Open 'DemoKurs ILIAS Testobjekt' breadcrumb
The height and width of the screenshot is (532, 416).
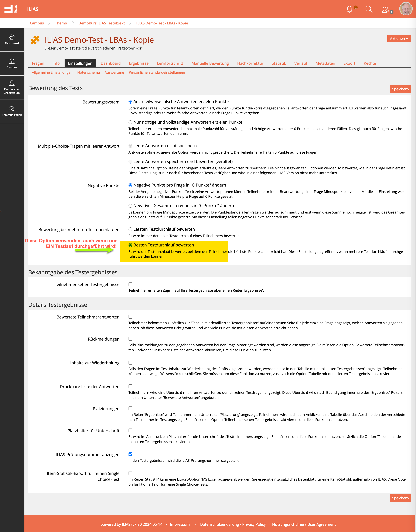click(x=102, y=23)
